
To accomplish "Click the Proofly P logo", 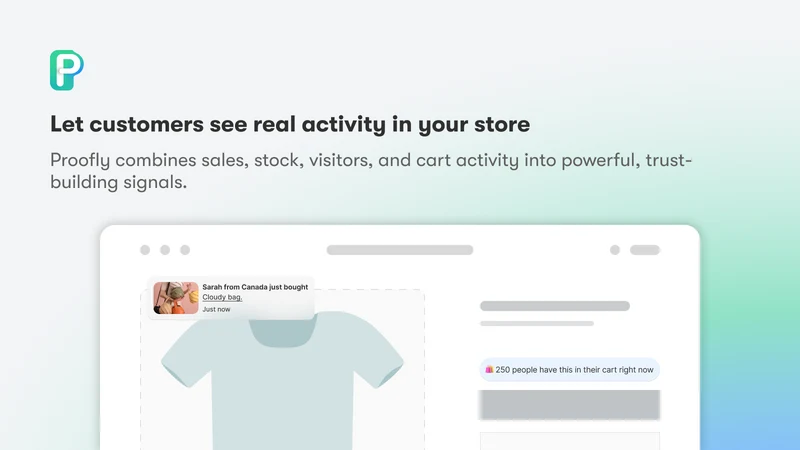I will (67, 70).
